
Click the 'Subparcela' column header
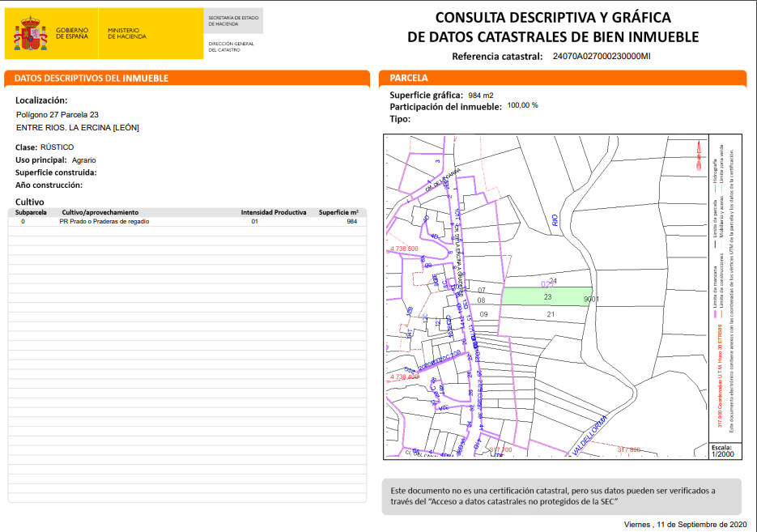tap(31, 212)
